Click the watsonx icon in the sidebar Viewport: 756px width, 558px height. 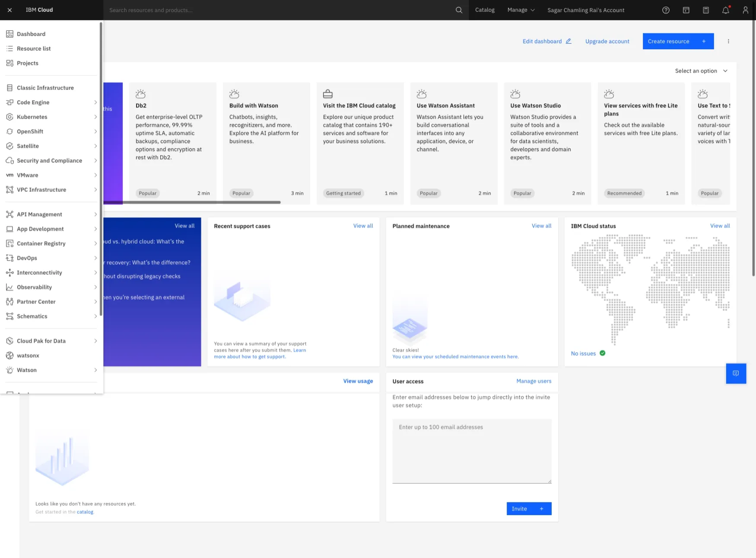10,356
